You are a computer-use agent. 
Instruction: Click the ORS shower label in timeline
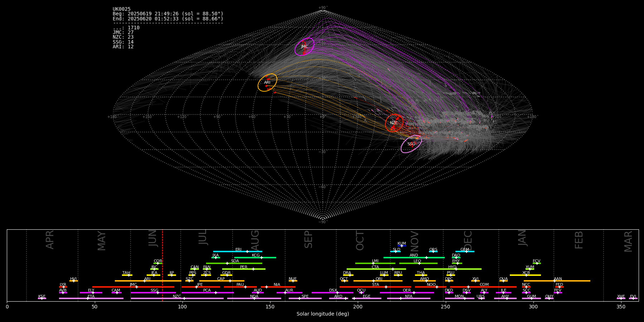pos(433,250)
